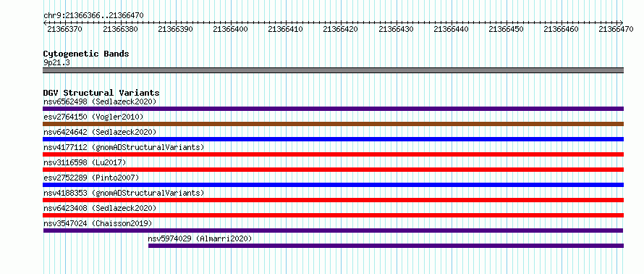Click the gray 9p21.3 cytogenetic band bar
The image size is (644, 274).
(333, 70)
